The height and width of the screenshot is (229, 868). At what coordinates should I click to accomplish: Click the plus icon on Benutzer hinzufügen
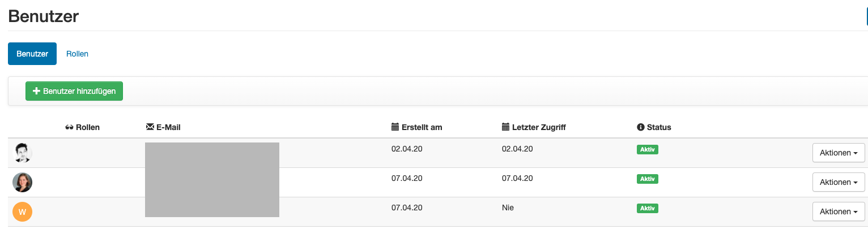(37, 91)
